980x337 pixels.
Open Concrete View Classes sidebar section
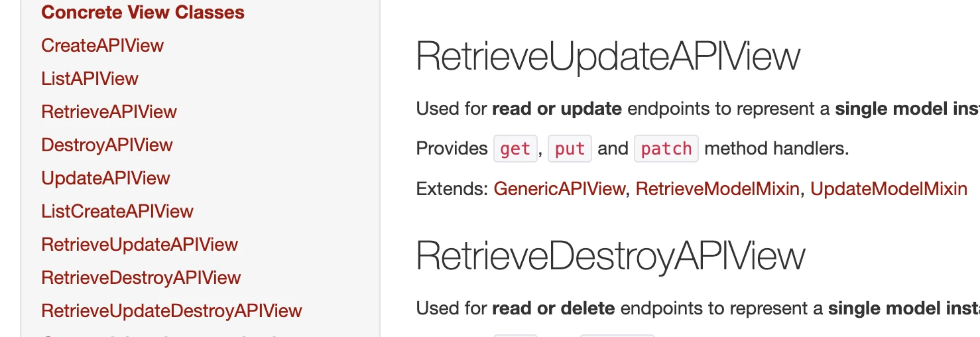tap(143, 13)
